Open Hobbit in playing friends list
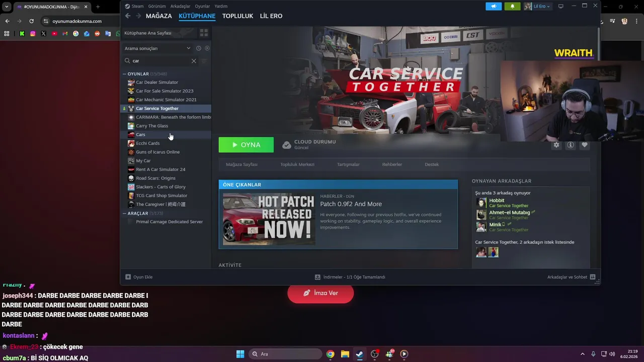The height and width of the screenshot is (362, 644). point(497,200)
